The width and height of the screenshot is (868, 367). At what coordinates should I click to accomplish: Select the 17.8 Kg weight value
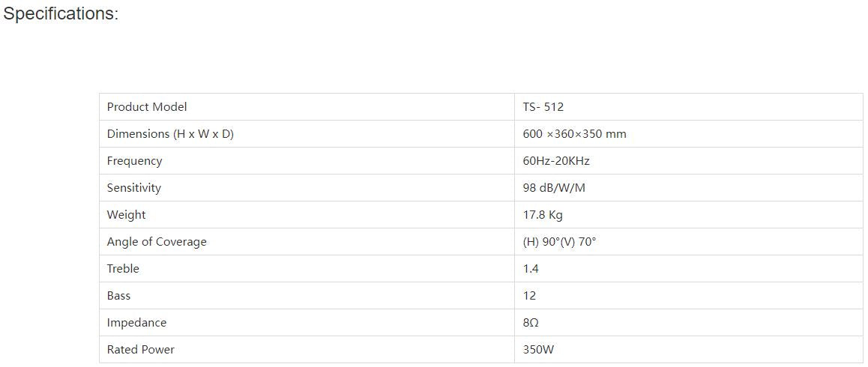coord(543,215)
